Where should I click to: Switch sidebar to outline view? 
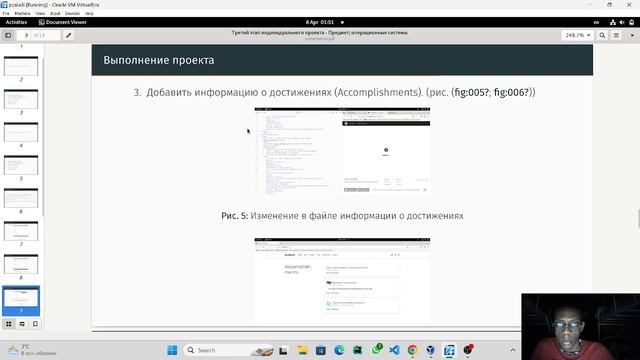pyautogui.click(x=22, y=324)
